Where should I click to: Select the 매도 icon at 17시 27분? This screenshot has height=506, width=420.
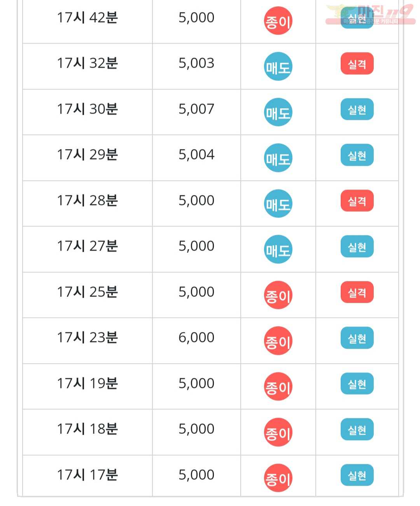[278, 249]
